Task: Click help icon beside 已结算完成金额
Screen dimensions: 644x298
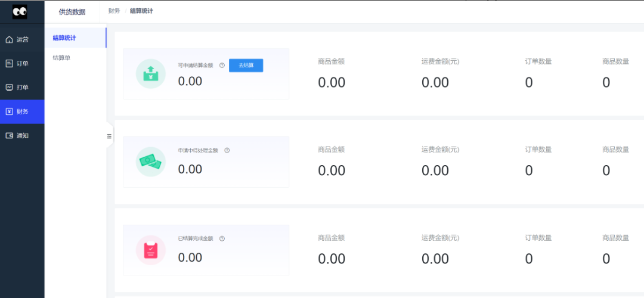Action: [222, 238]
